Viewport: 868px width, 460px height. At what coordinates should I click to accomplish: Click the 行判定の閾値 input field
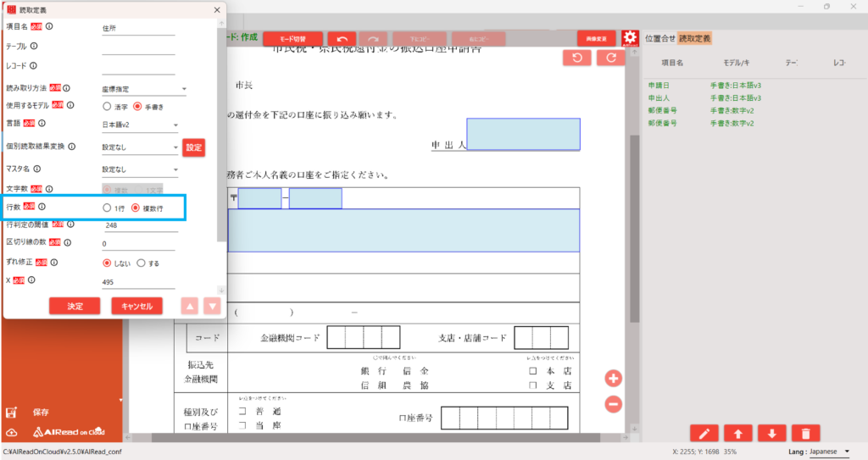coord(141,225)
